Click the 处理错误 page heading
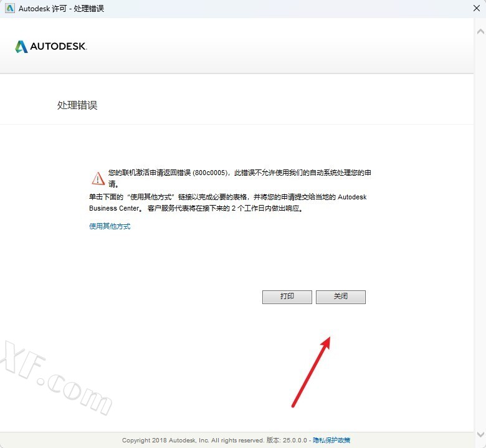 [x=77, y=105]
